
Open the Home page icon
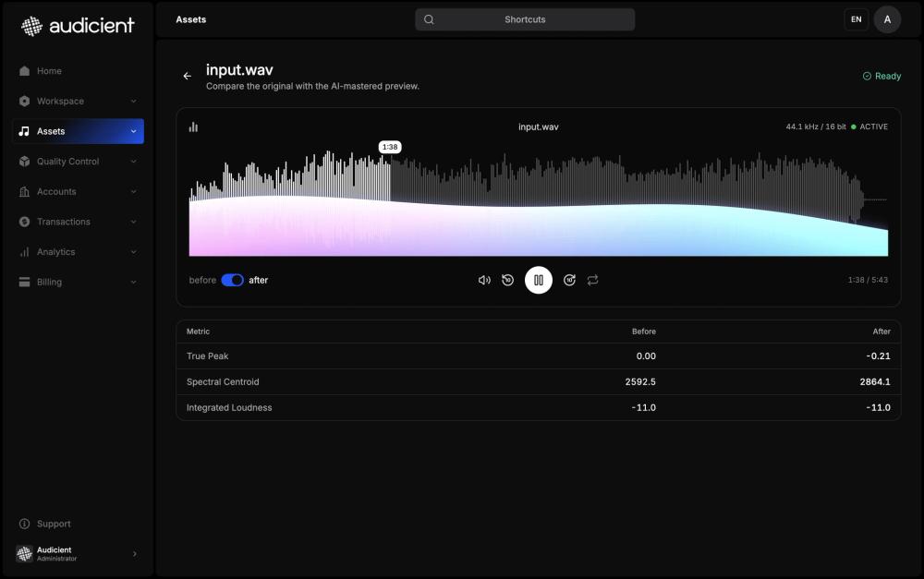pyautogui.click(x=24, y=71)
